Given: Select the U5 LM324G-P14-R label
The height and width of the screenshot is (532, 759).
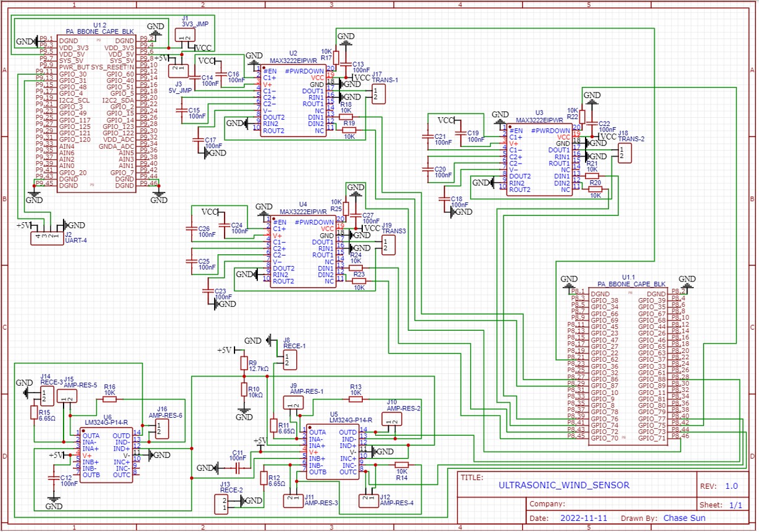Looking at the screenshot, I should [x=350, y=417].
